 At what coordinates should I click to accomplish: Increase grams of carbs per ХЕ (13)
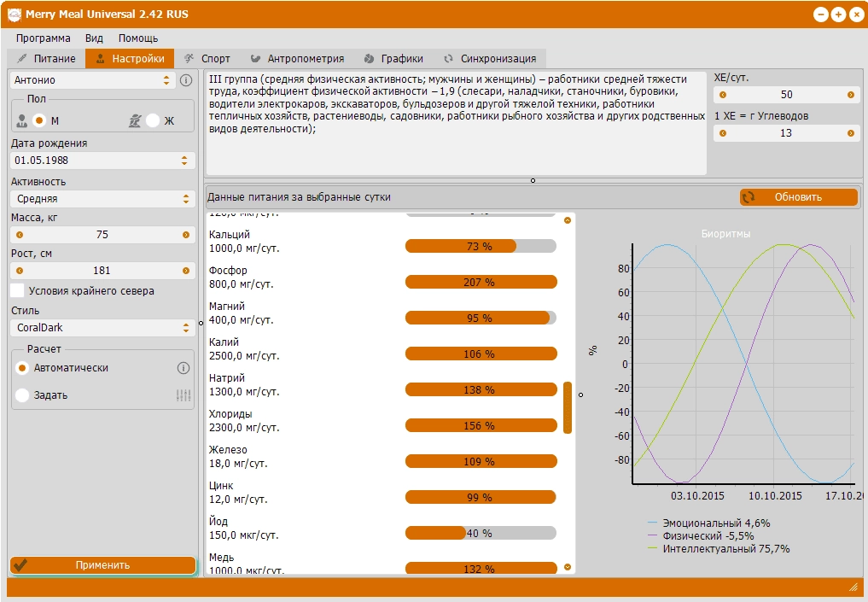coord(851,133)
